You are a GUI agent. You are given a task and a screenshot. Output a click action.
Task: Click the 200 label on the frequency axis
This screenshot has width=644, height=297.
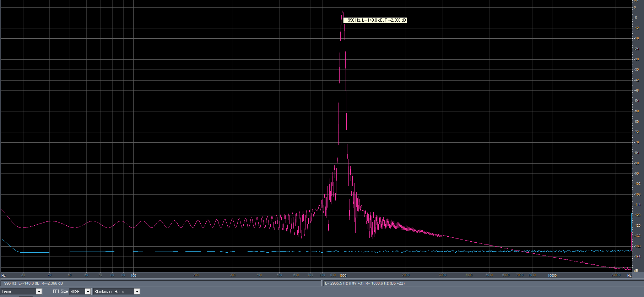pos(196,275)
